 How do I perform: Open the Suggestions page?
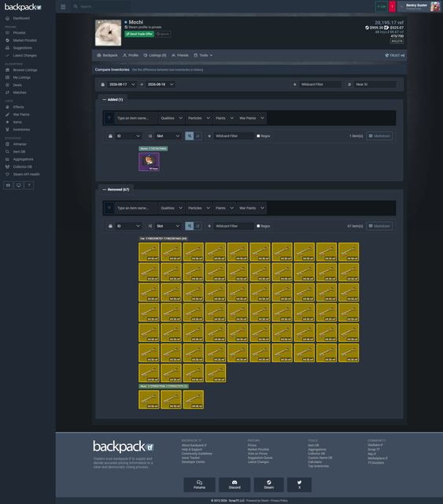click(22, 48)
